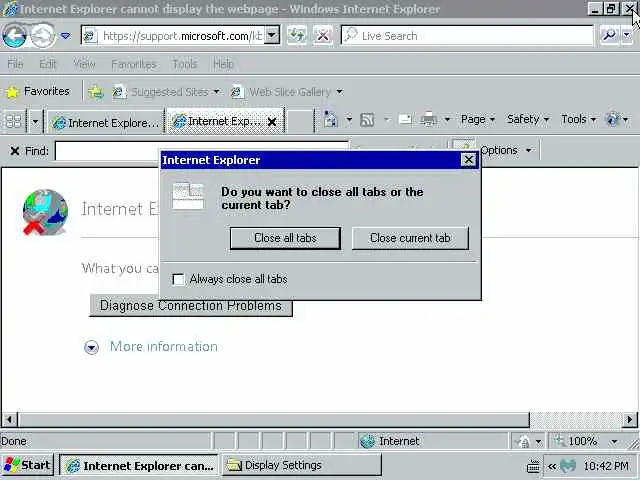The image size is (640, 480).
Task: Click the Close all tabs button
Action: pyautogui.click(x=285, y=238)
